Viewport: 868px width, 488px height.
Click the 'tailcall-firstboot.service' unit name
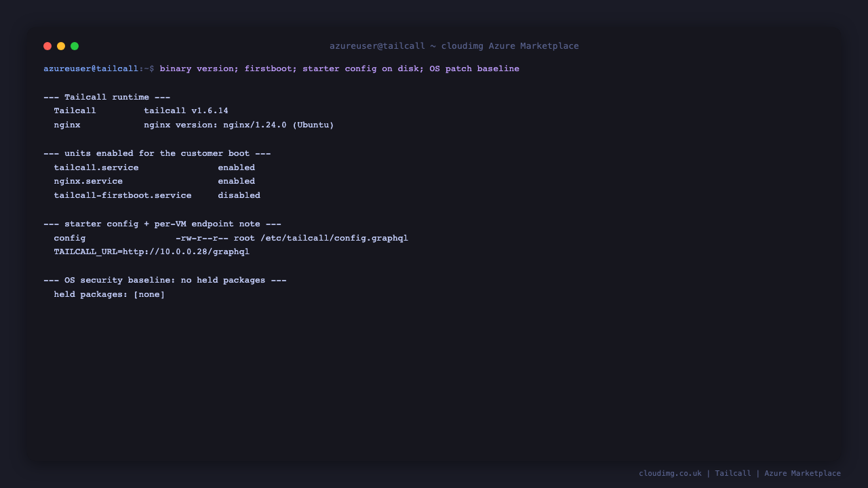[x=123, y=195]
